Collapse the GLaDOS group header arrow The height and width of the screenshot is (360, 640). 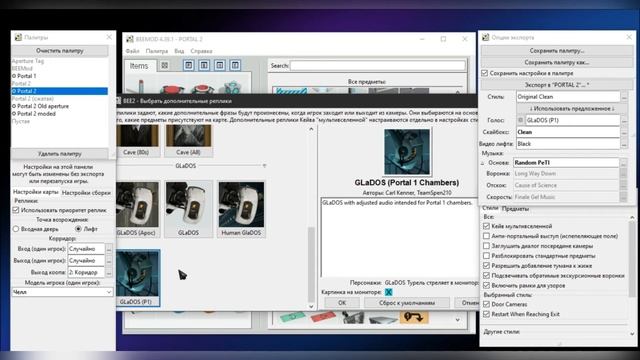point(264,166)
